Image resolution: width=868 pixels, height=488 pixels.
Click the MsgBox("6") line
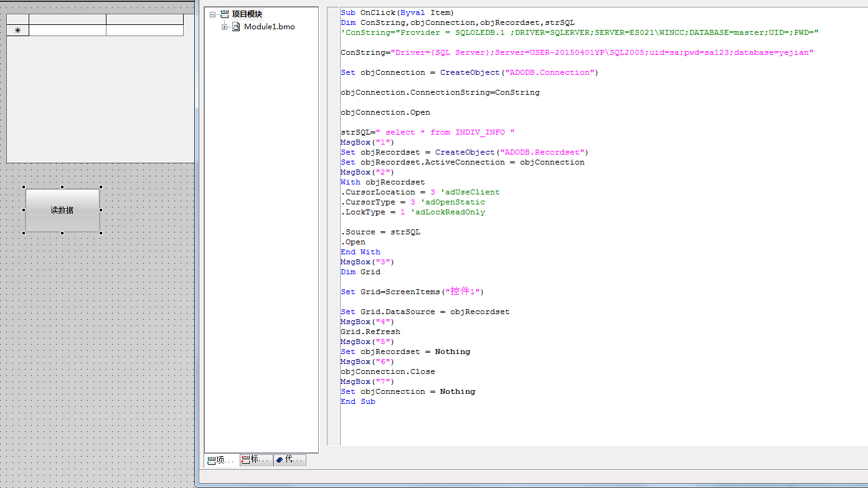pyautogui.click(x=367, y=361)
